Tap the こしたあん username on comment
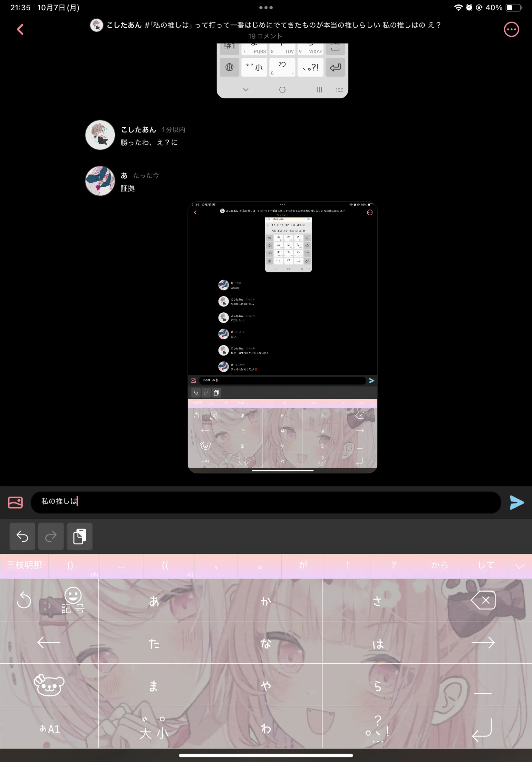The image size is (532, 762). pos(138,130)
